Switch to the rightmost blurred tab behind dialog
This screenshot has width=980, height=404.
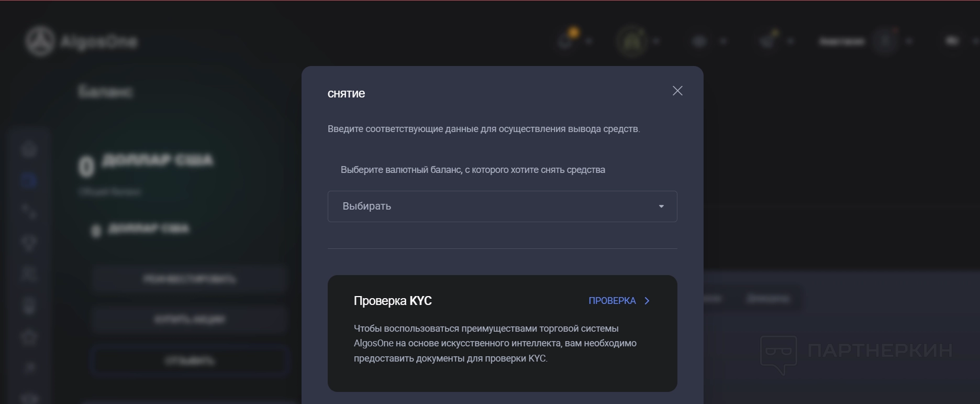coord(768,299)
